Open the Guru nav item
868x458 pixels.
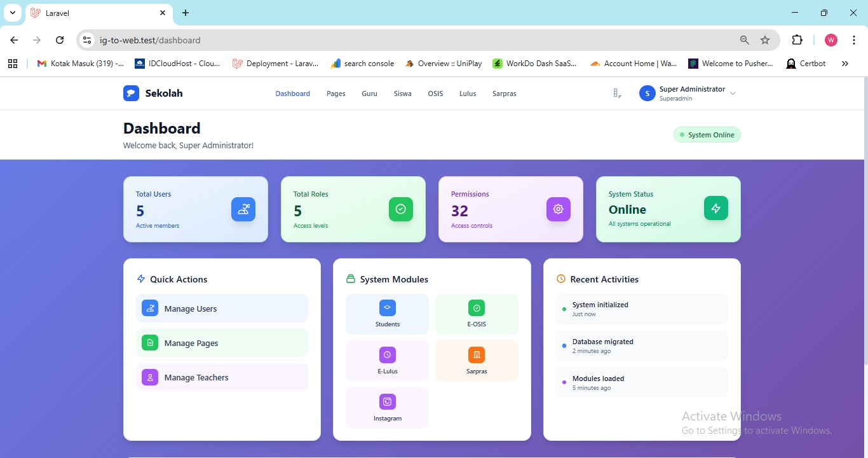(369, 94)
